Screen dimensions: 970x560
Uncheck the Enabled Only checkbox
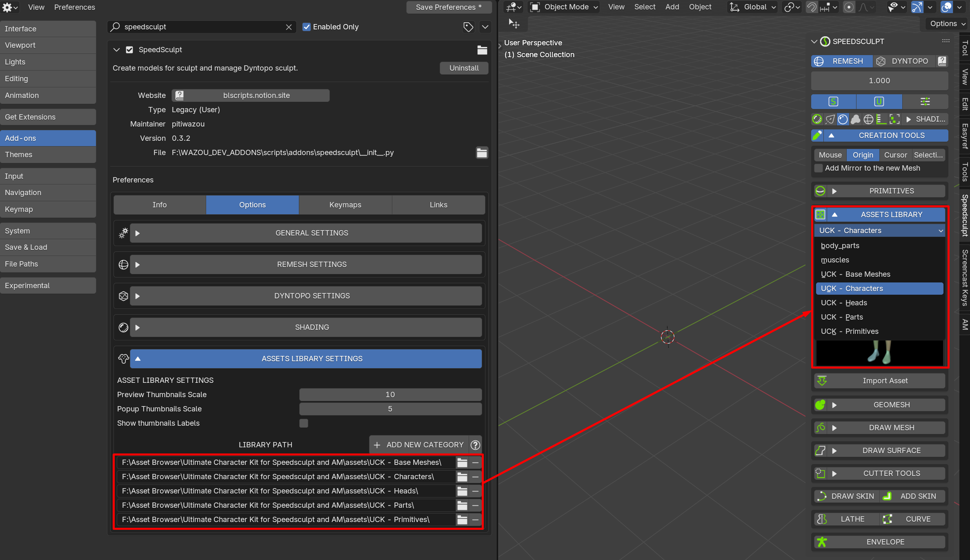(307, 27)
